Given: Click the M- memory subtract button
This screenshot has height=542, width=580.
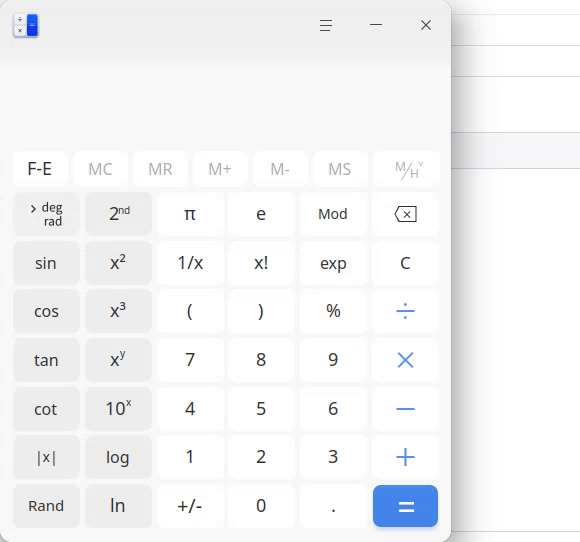Looking at the screenshot, I should pyautogui.click(x=280, y=169).
